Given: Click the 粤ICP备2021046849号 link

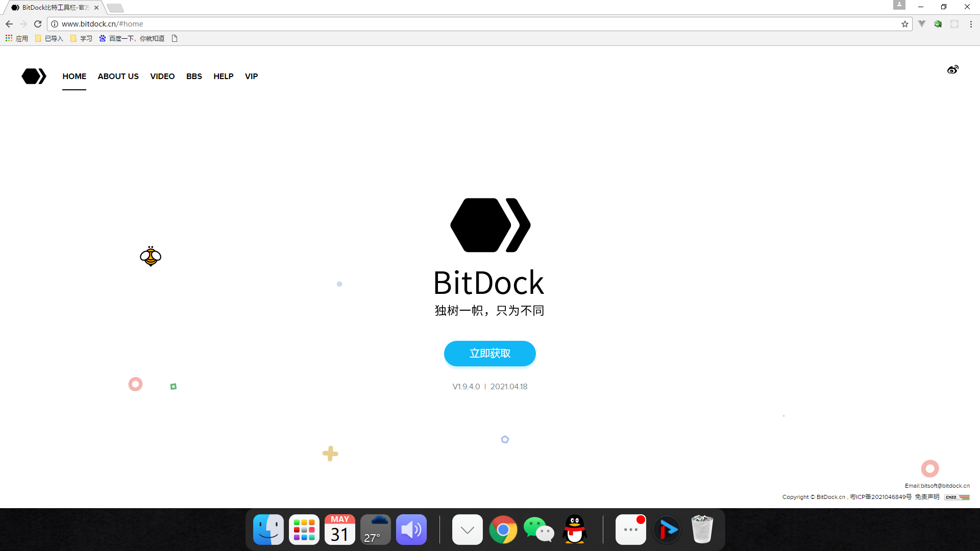Looking at the screenshot, I should (x=880, y=497).
